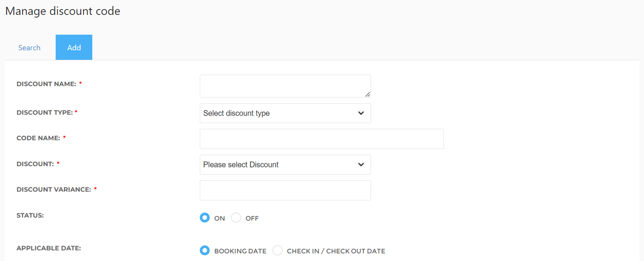Click the discount type dropdown chevron
The width and height of the screenshot is (644, 261).
coord(361,113)
